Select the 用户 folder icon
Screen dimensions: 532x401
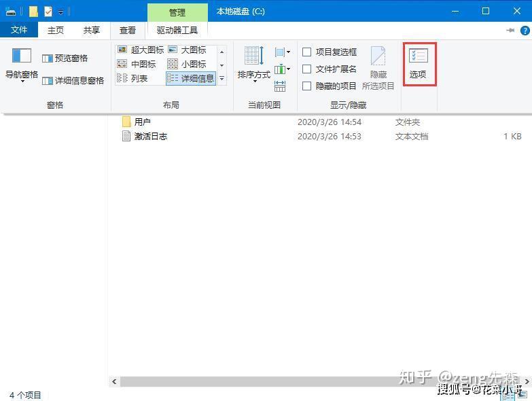[x=126, y=122]
